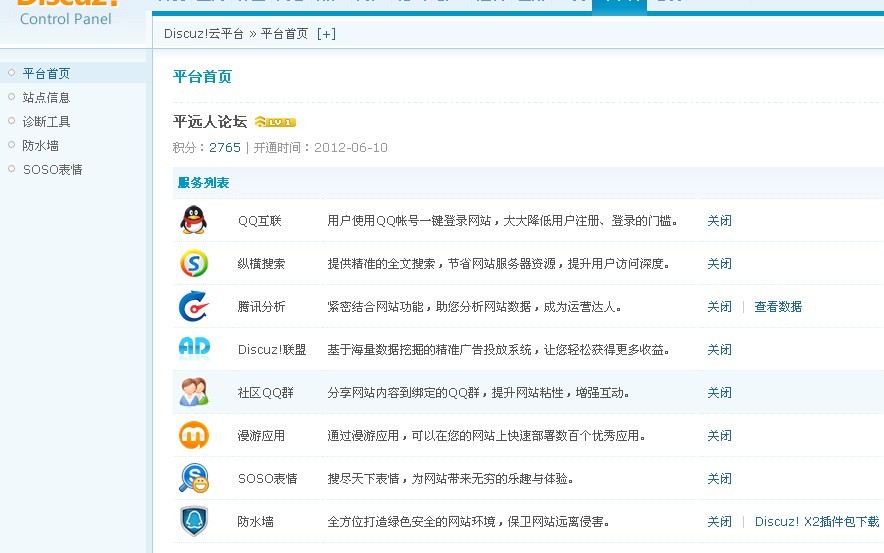Click the 开通时间 date 2012-06-10
This screenshot has width=884, height=553.
click(x=351, y=148)
